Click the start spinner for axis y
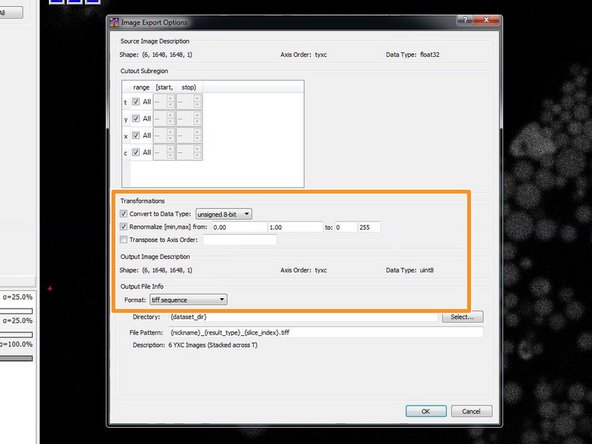This screenshot has height=444, width=592. (164, 119)
